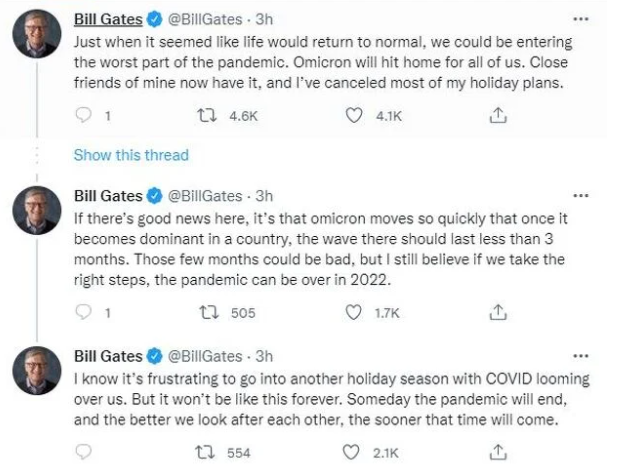
Task: Share the first tweet about holiday plans
Action: [497, 116]
